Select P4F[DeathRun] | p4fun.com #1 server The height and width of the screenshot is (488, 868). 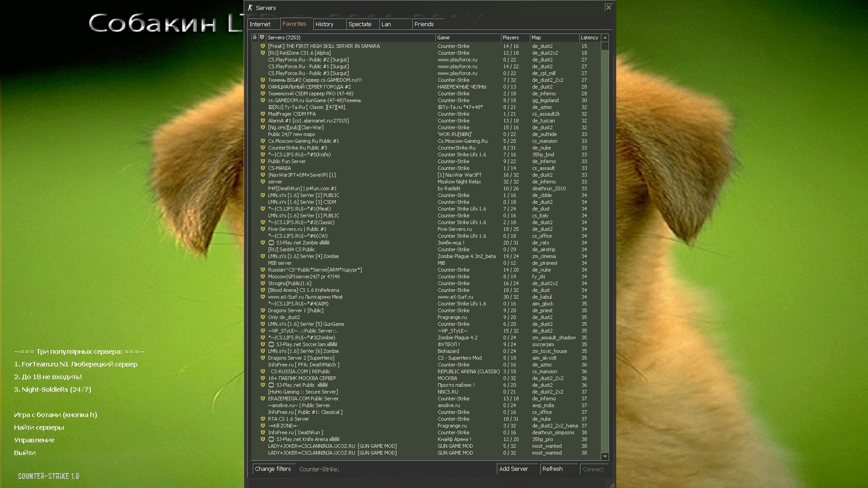(426, 188)
